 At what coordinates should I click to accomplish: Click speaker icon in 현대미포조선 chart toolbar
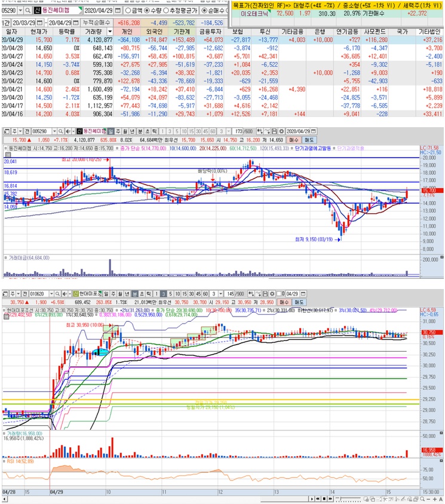pyautogui.click(x=65, y=294)
